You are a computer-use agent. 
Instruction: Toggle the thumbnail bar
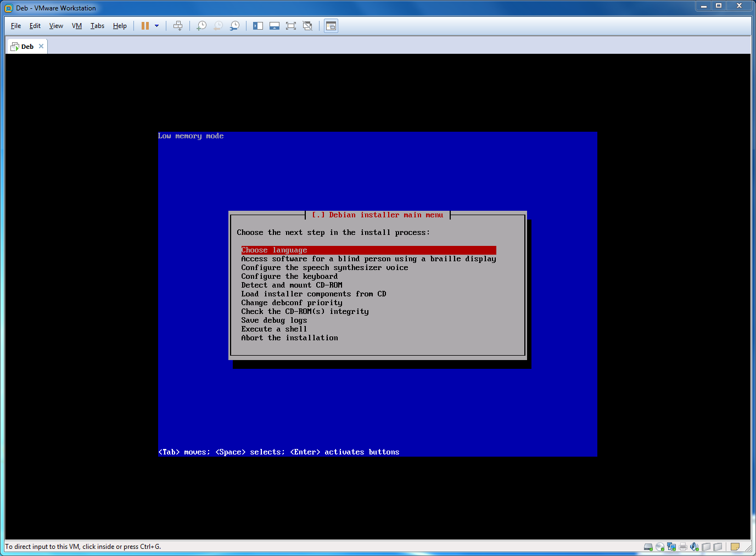pos(275,26)
